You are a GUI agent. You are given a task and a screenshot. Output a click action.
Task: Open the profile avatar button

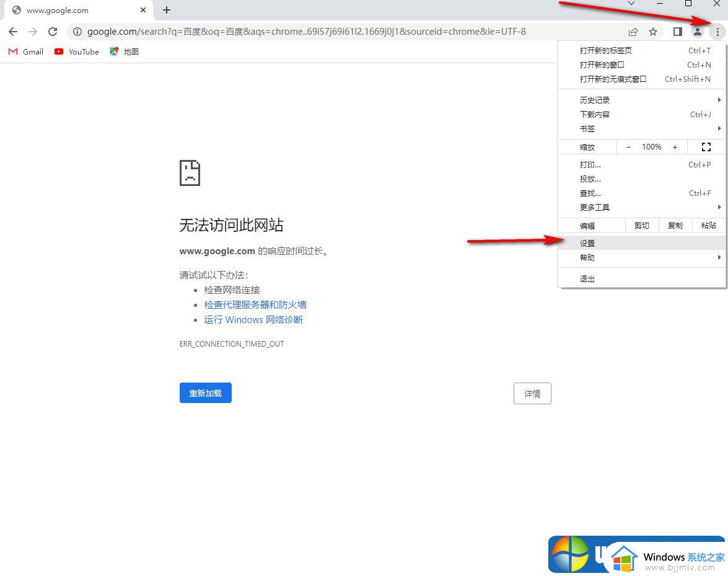(698, 32)
